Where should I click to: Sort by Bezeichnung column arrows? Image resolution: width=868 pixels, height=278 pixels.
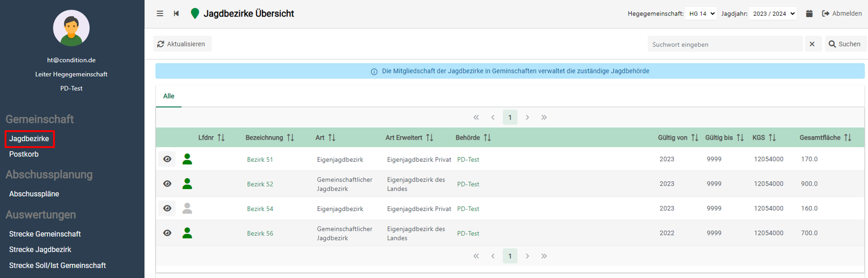tap(290, 138)
